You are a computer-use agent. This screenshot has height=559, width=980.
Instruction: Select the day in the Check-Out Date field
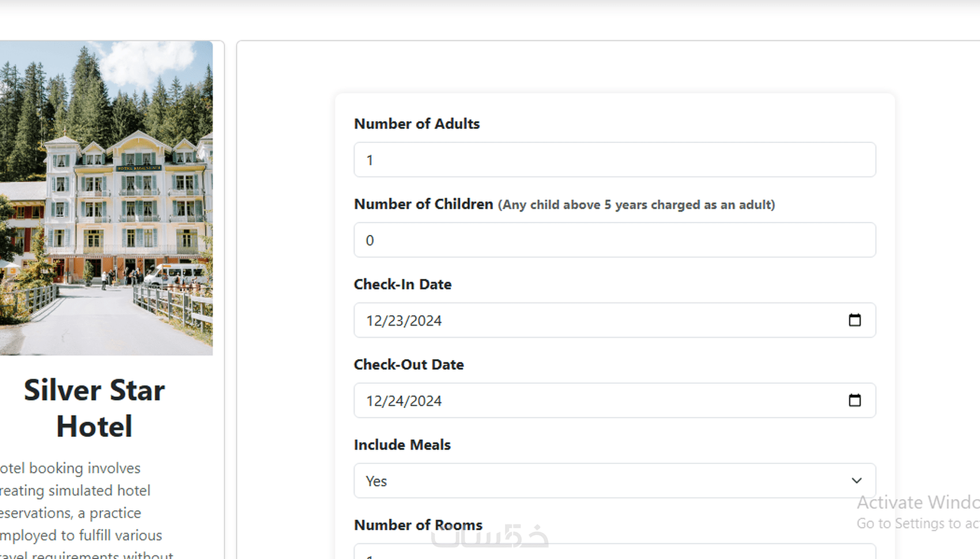tap(395, 401)
